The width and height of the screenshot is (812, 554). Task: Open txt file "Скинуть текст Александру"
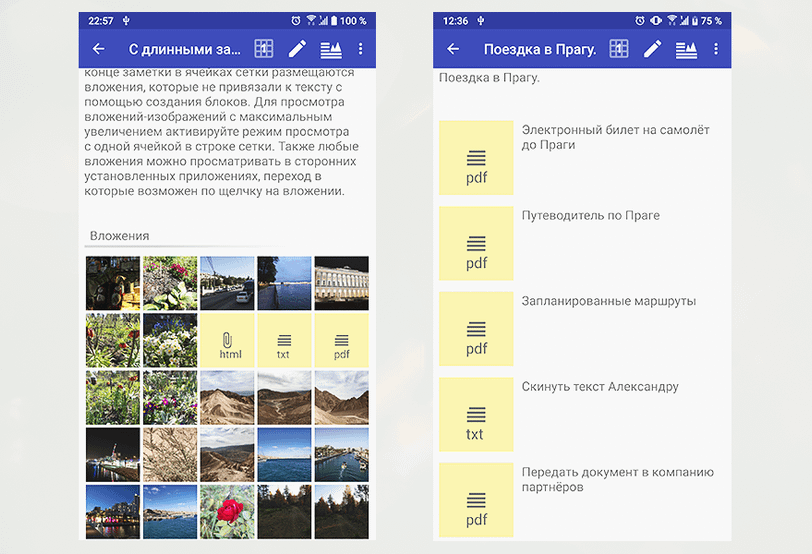476,414
